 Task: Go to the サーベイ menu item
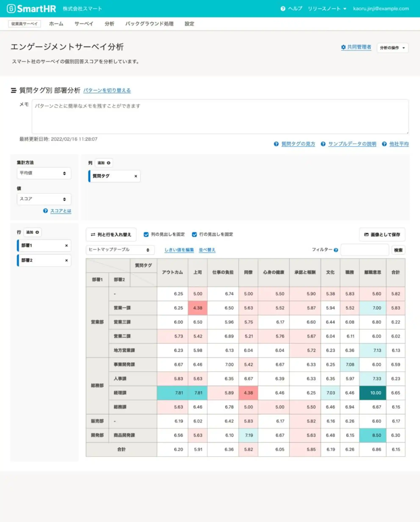(x=84, y=24)
